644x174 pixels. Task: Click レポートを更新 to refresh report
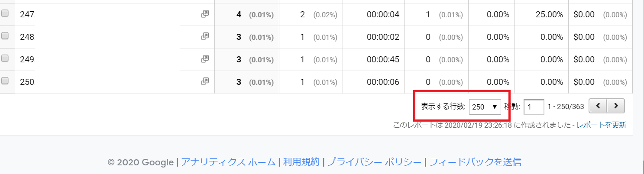pyautogui.click(x=601, y=125)
